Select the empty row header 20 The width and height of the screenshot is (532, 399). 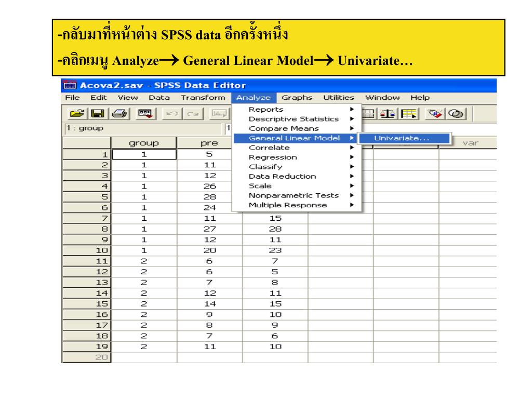(x=87, y=357)
